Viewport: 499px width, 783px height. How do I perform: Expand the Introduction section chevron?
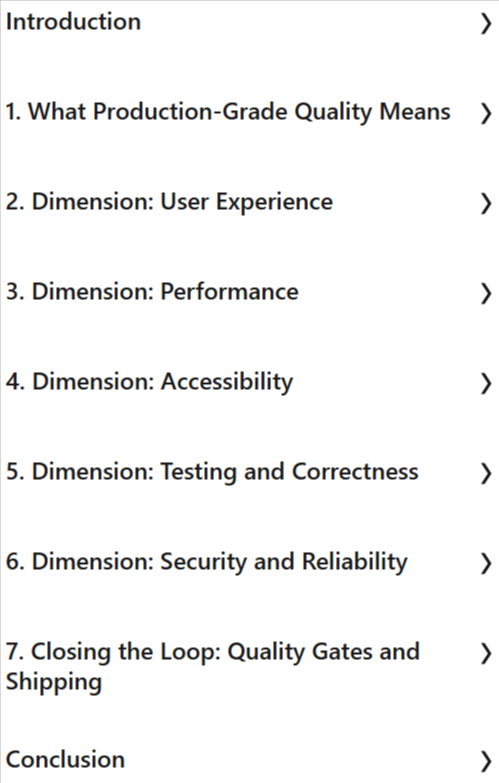[x=486, y=23]
